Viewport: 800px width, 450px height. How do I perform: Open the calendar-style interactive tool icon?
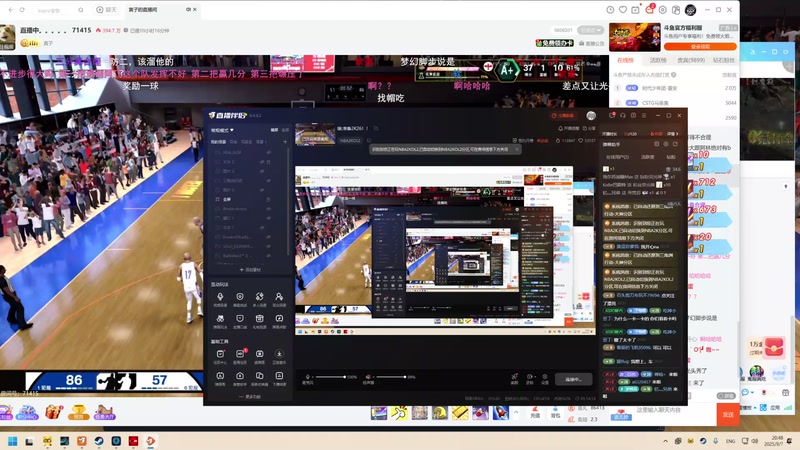click(259, 320)
